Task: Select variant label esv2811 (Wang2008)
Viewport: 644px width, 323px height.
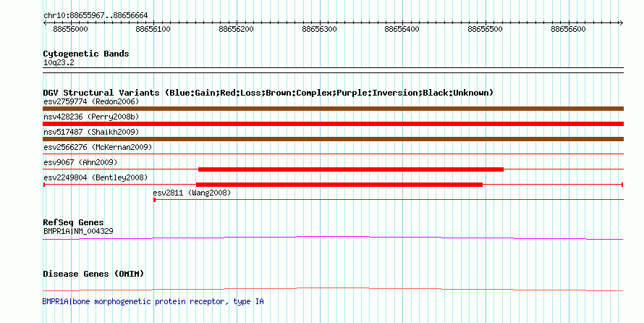Action: [192, 193]
